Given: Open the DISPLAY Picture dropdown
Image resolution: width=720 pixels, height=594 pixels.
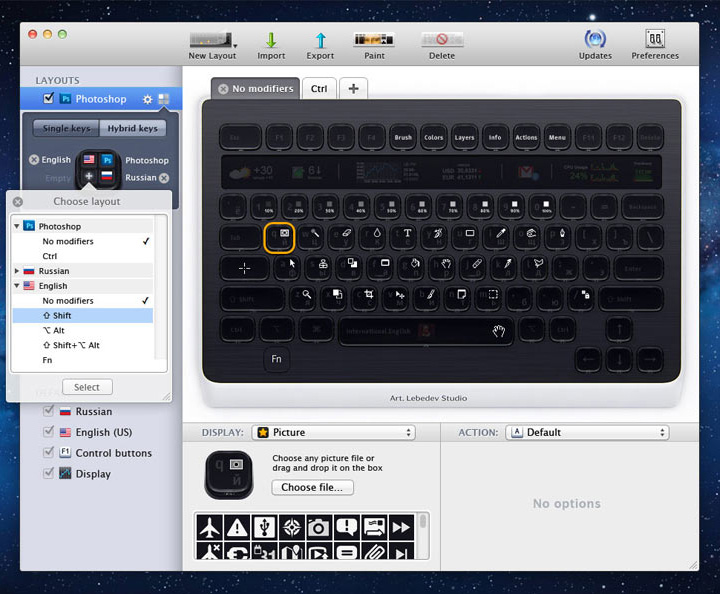Looking at the screenshot, I should [333, 432].
